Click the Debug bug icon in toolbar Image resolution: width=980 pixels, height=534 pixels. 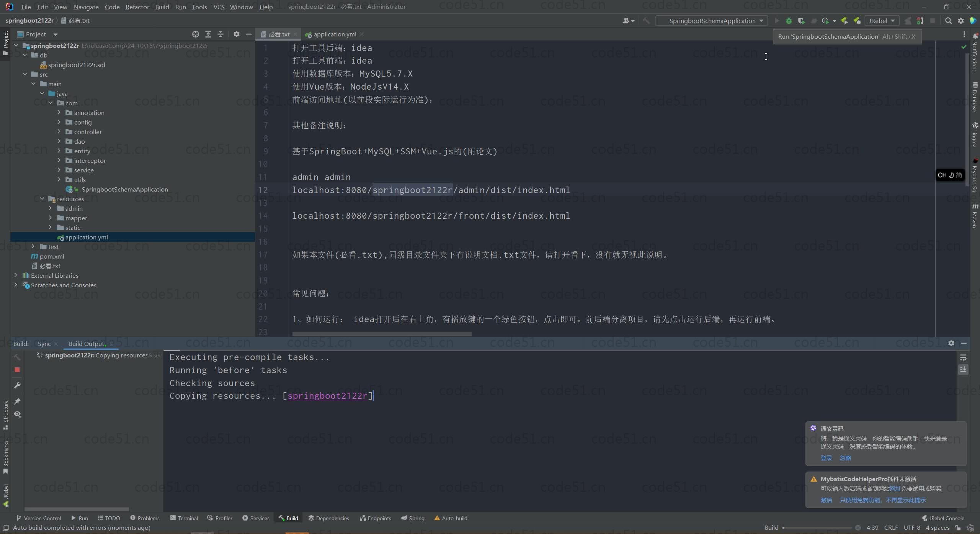(x=789, y=21)
